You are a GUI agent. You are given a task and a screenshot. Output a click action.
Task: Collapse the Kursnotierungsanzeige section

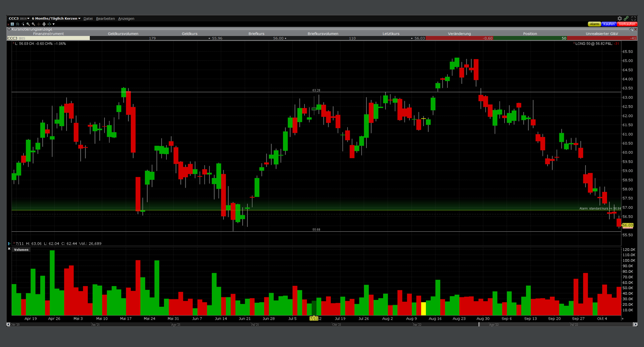click(9, 29)
